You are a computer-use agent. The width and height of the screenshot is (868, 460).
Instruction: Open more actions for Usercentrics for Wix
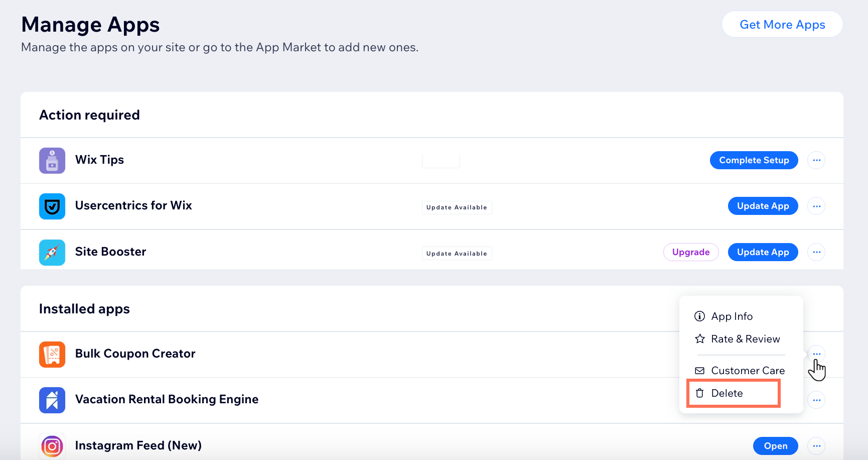tap(816, 206)
